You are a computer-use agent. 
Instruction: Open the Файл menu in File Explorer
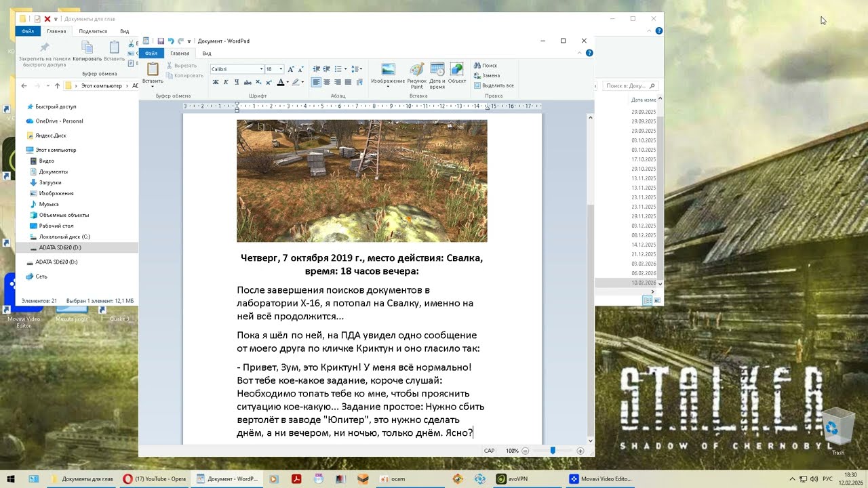pyautogui.click(x=28, y=31)
